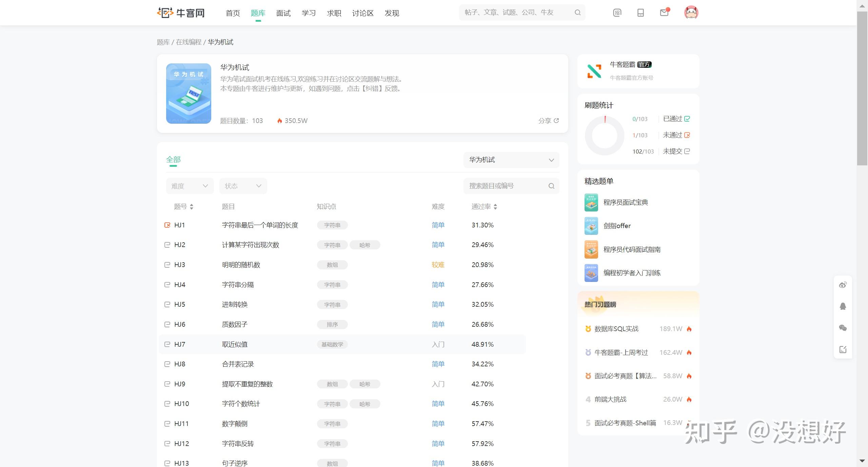
Task: Open problem 字符串最后一个单词的长度
Action: pyautogui.click(x=260, y=225)
